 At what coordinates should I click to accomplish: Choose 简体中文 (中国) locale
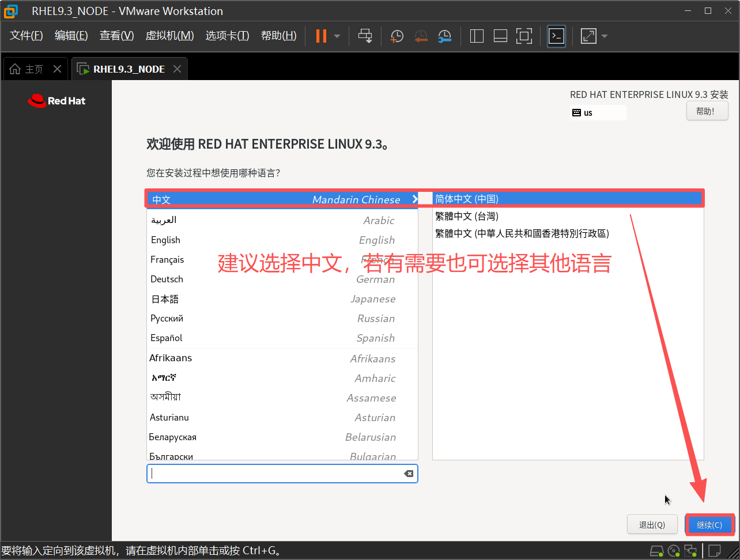click(x=568, y=199)
